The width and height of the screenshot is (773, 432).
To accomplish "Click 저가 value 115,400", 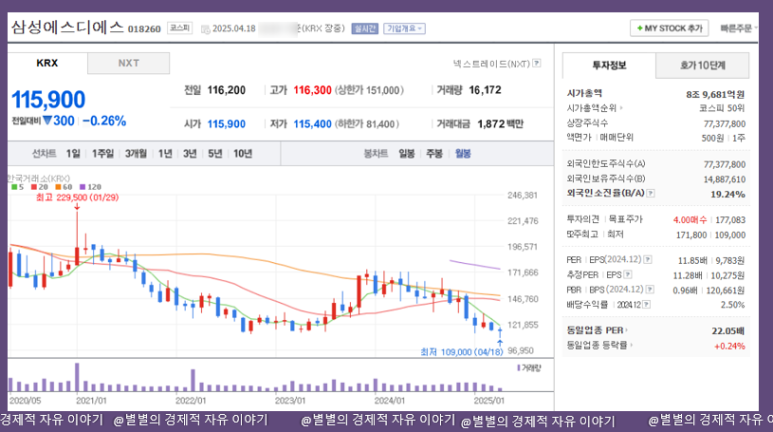I will 313,124.
